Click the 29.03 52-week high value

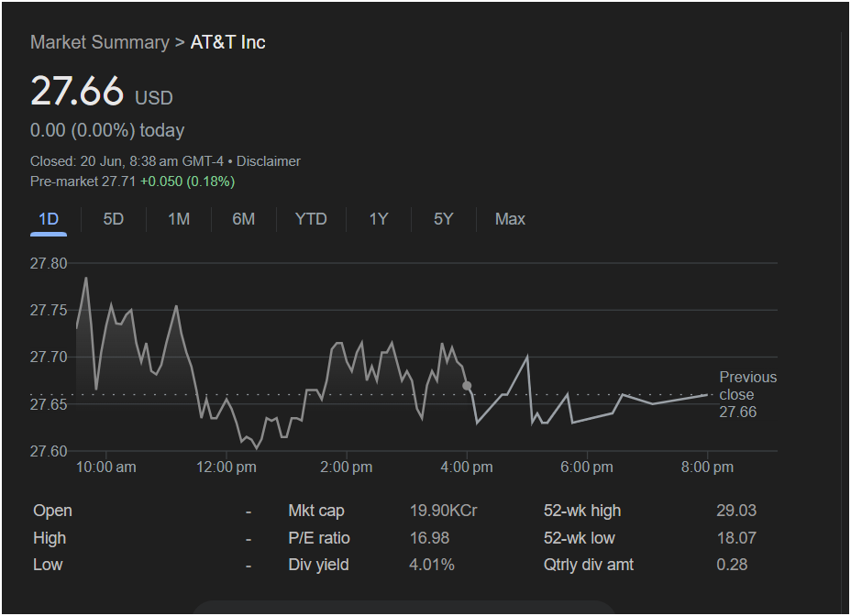coord(736,511)
